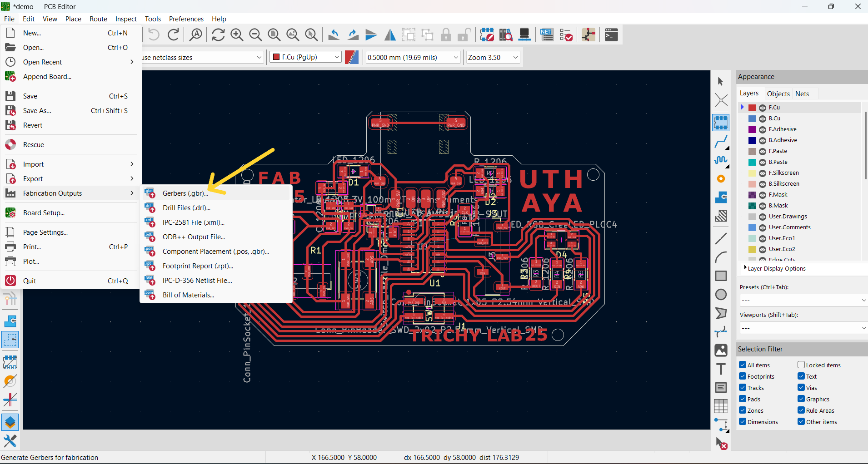The height and width of the screenshot is (464, 868).
Task: Switch to the Nets tab
Action: (802, 94)
